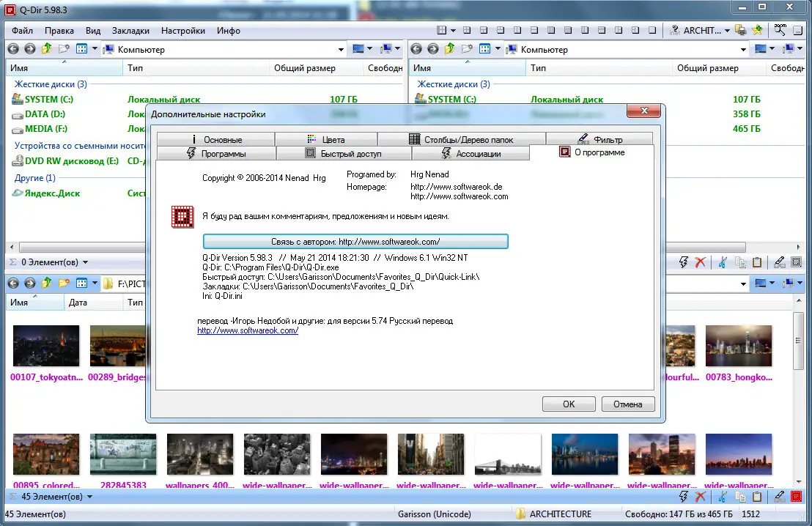Click copy icon in upper pane bar

pyautogui.click(x=740, y=262)
